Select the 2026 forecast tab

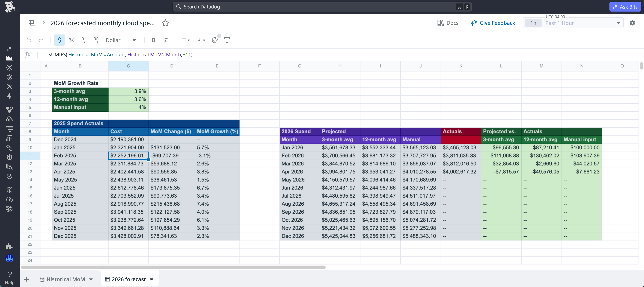125,279
